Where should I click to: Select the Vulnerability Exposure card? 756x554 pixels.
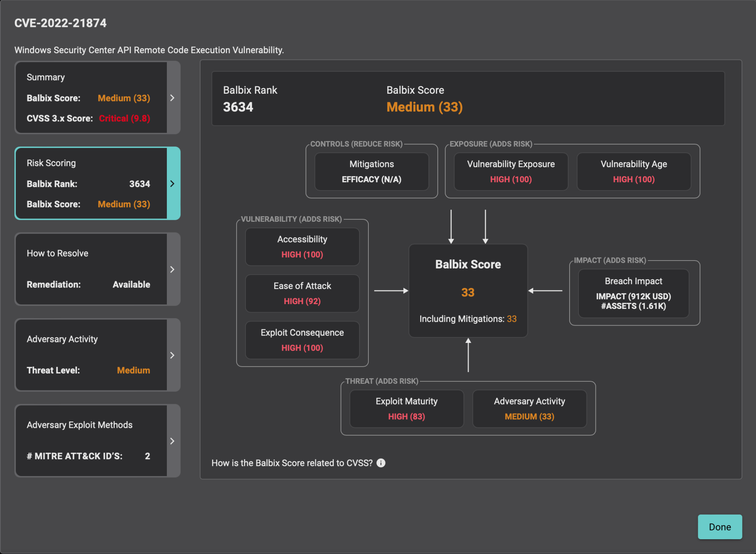click(511, 172)
